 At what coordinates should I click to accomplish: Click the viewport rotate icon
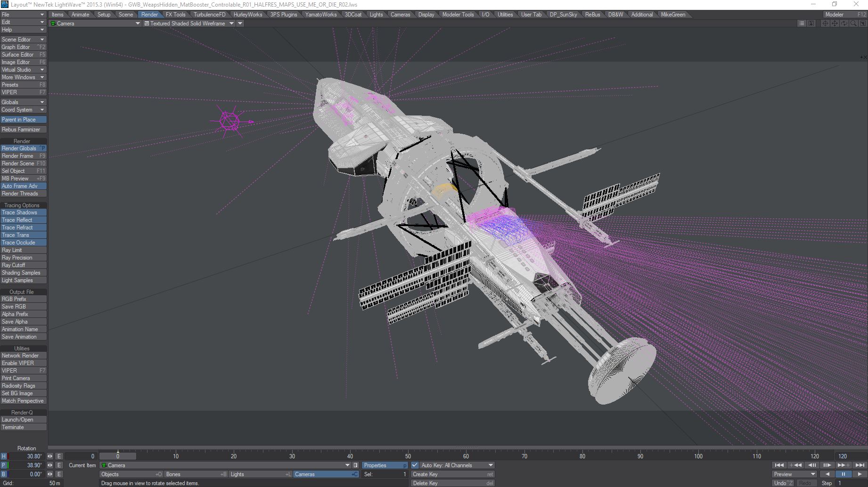coord(844,24)
